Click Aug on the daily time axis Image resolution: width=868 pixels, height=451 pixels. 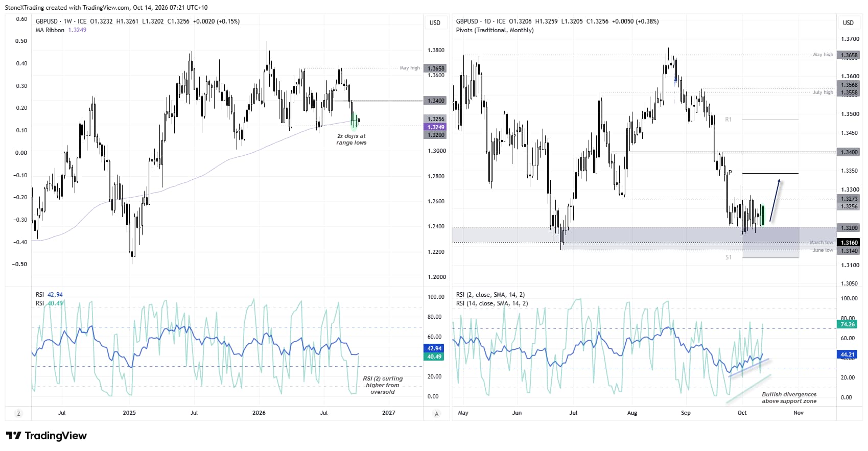point(632,413)
